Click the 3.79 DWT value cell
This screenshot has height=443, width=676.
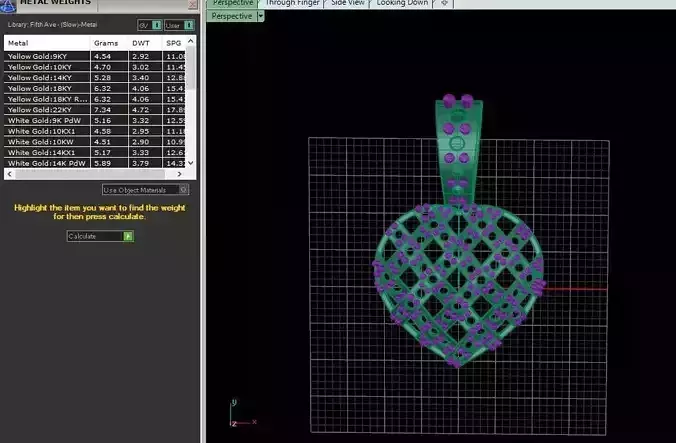[145, 163]
